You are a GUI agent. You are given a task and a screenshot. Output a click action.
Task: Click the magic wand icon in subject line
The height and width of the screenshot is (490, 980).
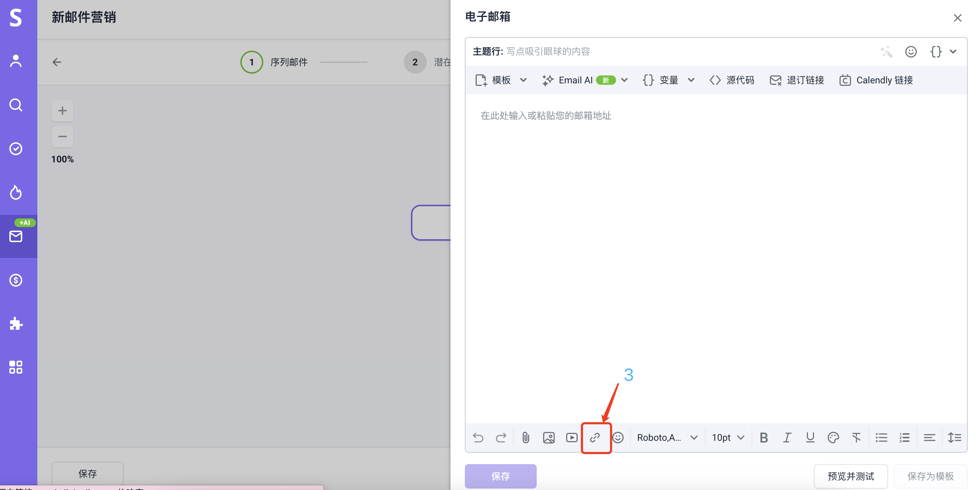(x=886, y=51)
